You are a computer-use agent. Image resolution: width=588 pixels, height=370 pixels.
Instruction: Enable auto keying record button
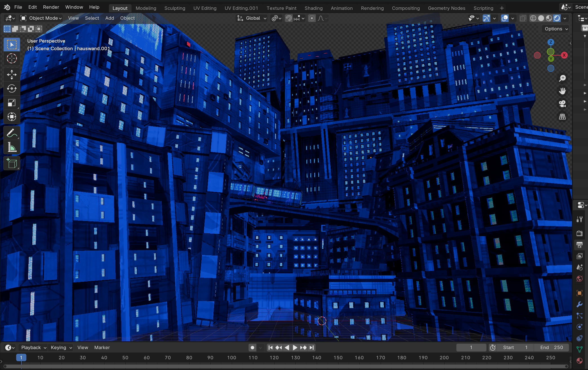(252, 347)
